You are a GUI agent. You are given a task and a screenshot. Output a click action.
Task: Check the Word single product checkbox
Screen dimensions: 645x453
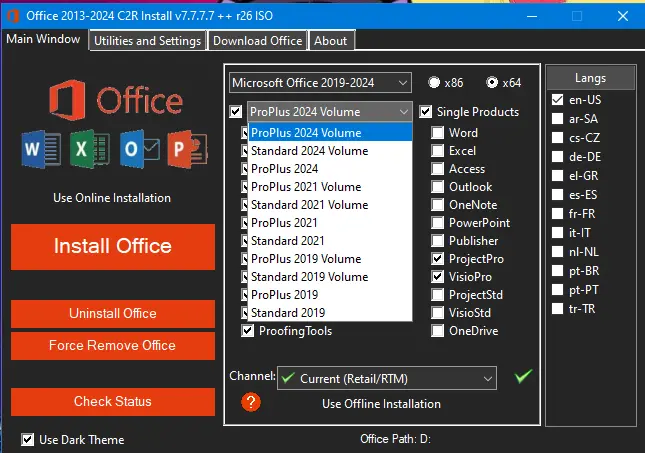pyautogui.click(x=438, y=132)
